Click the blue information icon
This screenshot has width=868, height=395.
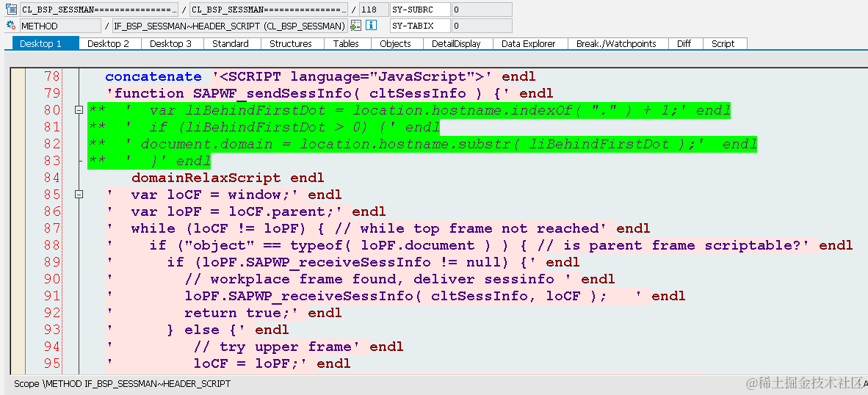click(372, 26)
